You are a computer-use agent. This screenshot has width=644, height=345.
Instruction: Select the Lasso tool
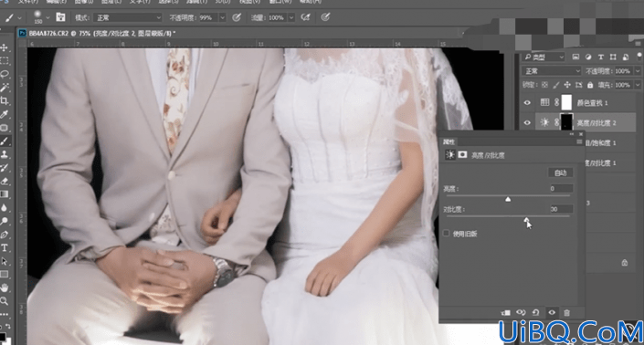pyautogui.click(x=4, y=74)
